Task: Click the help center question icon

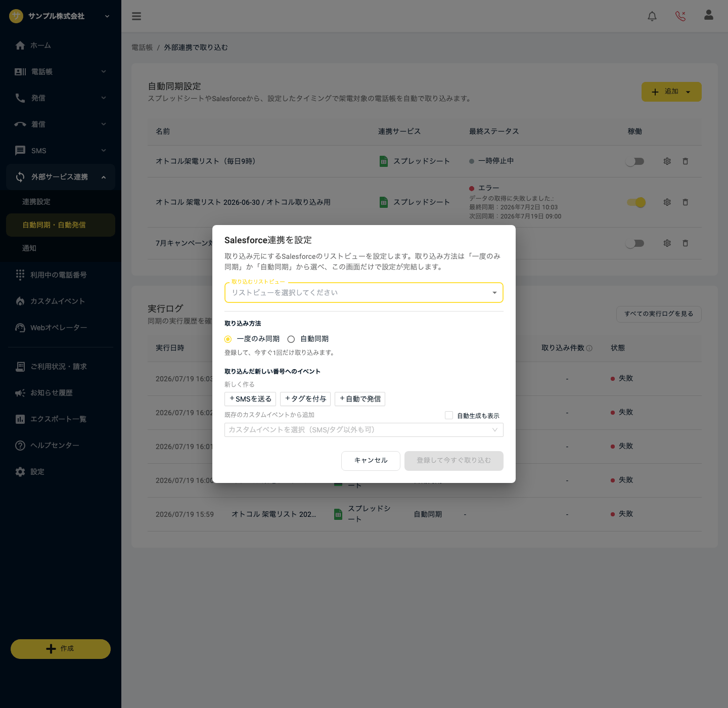Action: [20, 446]
